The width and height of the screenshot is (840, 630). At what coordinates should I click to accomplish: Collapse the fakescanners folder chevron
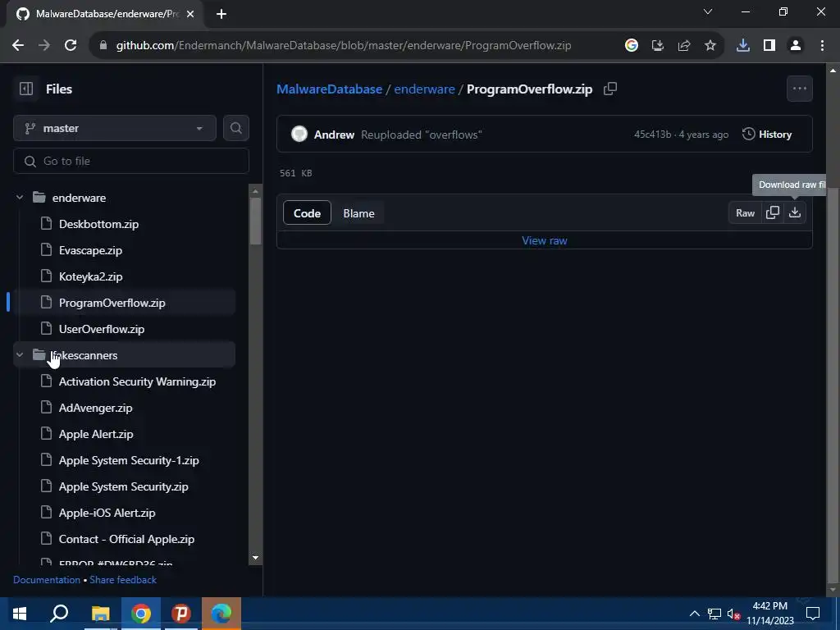(20, 354)
